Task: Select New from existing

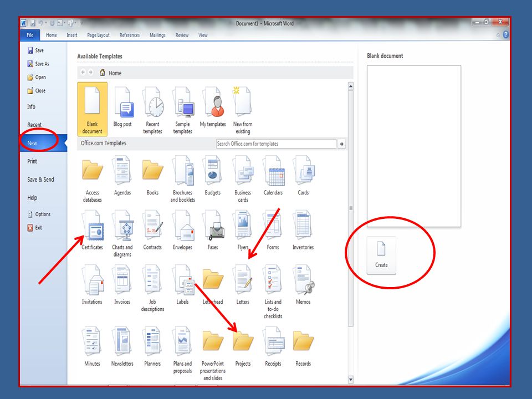Action: pyautogui.click(x=243, y=109)
